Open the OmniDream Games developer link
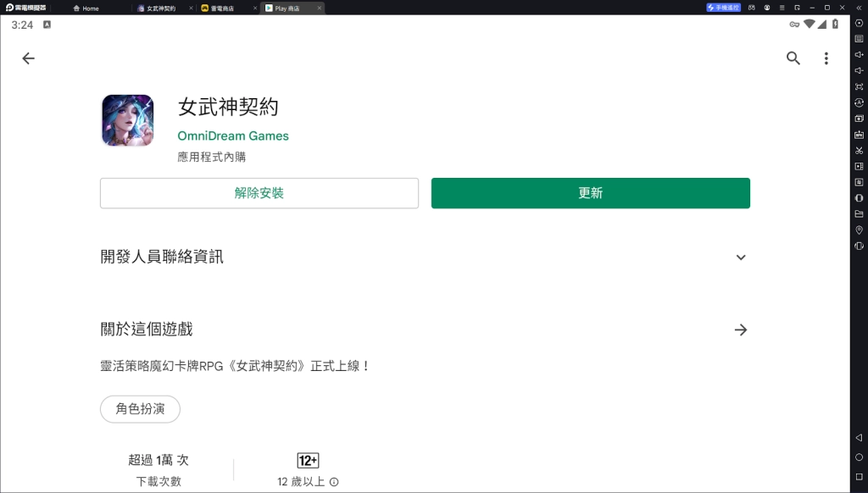 (233, 136)
